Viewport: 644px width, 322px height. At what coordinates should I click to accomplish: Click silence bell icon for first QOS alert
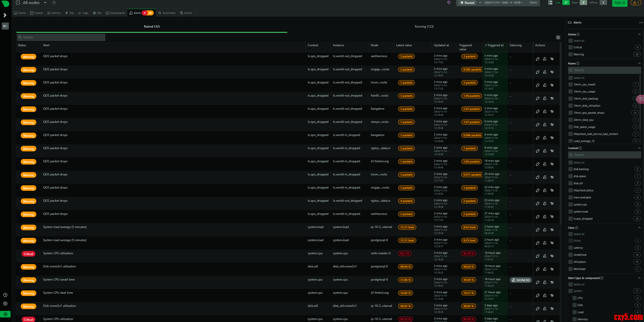tap(545, 59)
